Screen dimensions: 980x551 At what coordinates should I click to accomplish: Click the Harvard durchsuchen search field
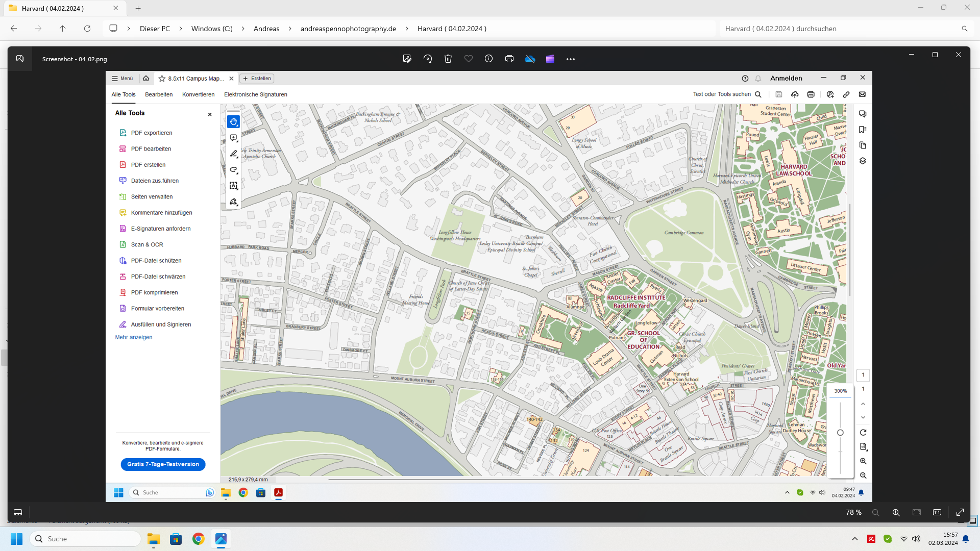click(x=845, y=29)
